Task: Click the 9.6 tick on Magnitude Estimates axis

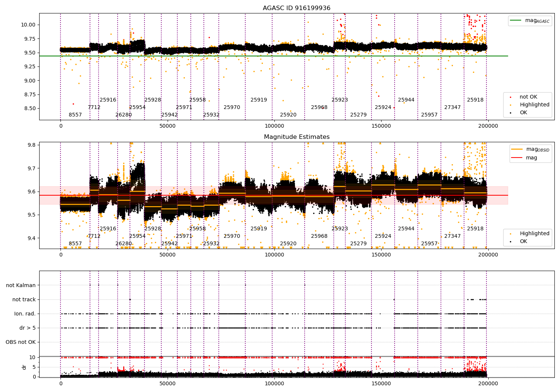Action: point(31,192)
